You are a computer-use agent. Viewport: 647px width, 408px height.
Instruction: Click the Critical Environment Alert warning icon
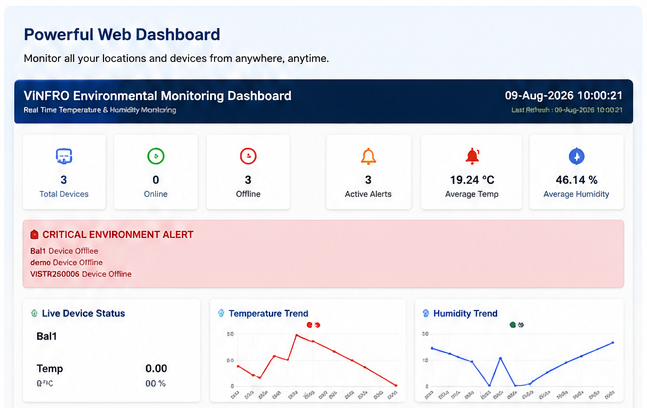coord(34,234)
